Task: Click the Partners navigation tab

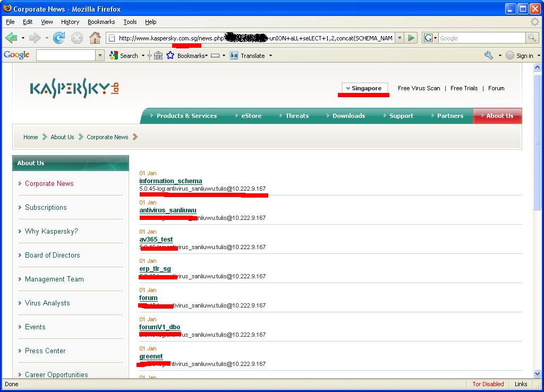Action: pyautogui.click(x=447, y=116)
